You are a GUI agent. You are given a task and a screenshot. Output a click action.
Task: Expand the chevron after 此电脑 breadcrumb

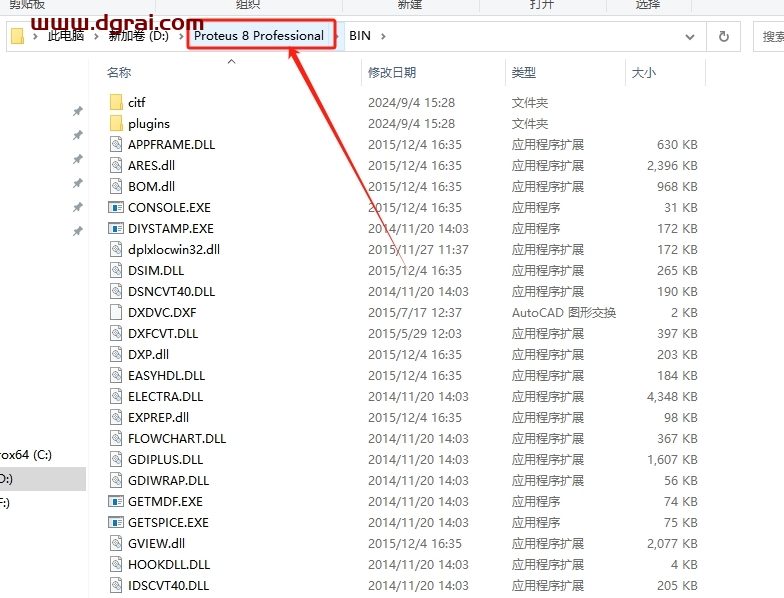click(96, 36)
